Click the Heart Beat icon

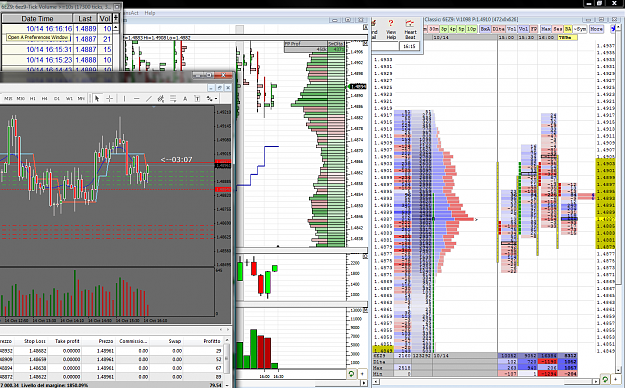click(409, 24)
